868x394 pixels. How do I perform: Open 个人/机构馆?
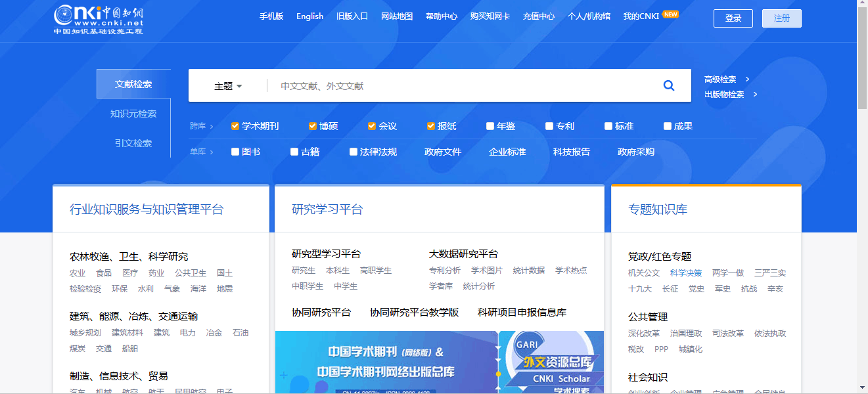pos(589,16)
